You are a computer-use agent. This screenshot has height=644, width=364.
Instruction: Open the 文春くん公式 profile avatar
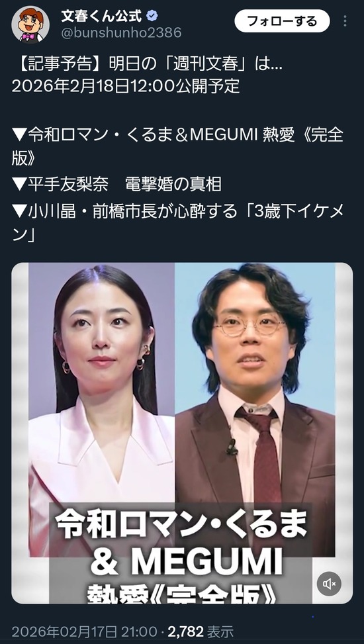30,24
